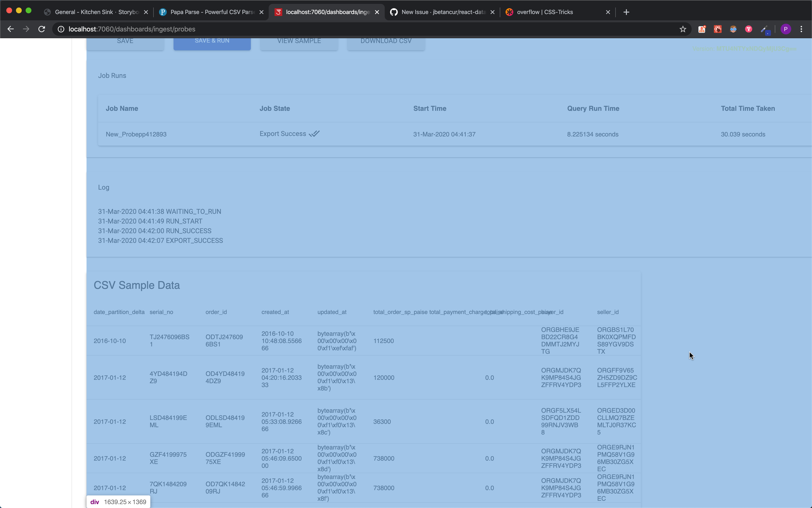
Task: Click the first red extension icon
Action: coord(702,29)
